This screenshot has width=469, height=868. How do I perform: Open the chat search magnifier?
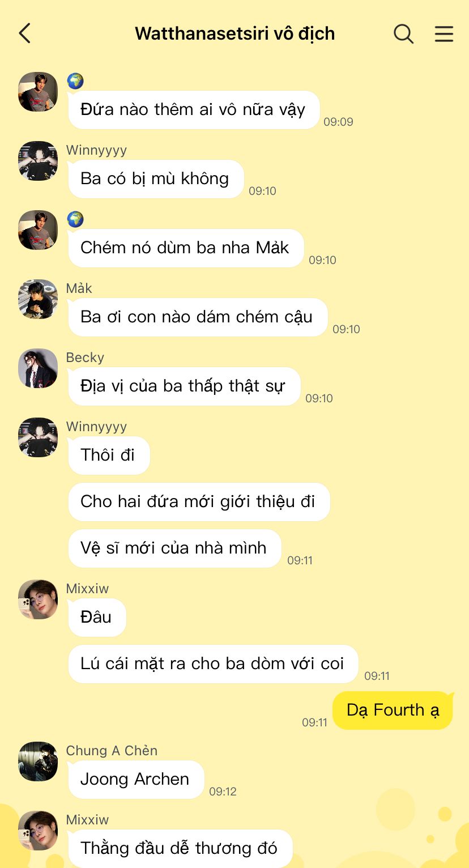click(x=404, y=34)
